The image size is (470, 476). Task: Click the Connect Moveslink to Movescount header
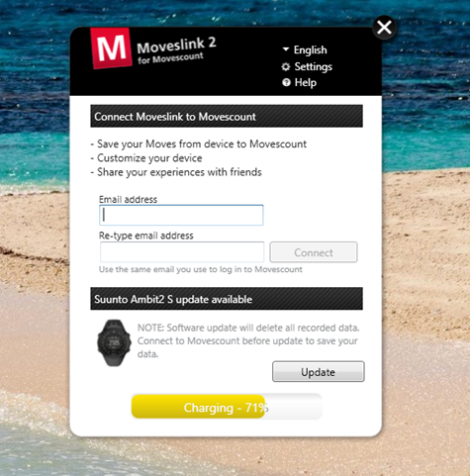(x=227, y=116)
